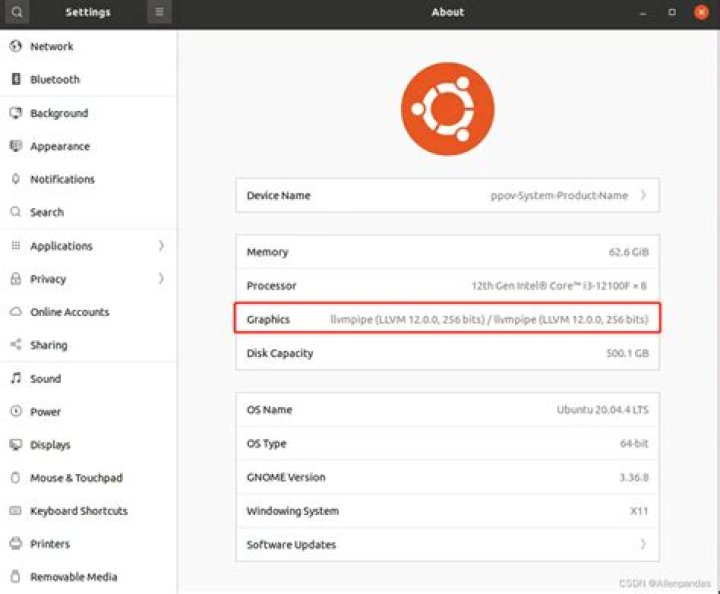Open the Bluetooth settings panel
This screenshot has width=720, height=594.
[88, 79]
